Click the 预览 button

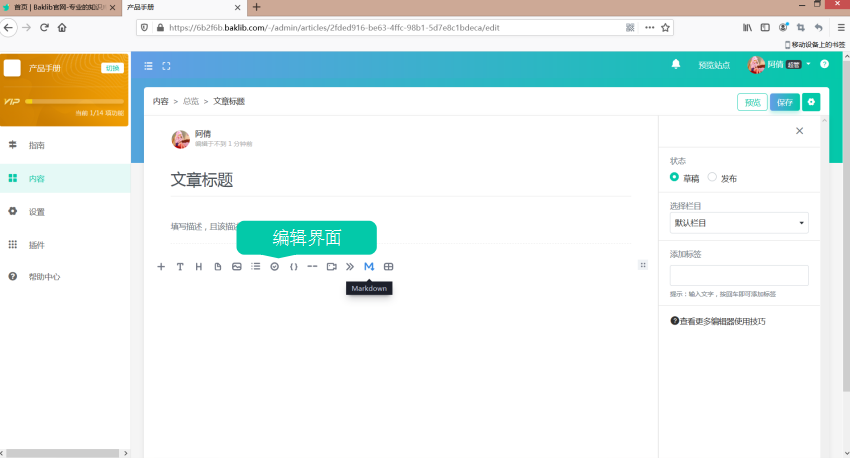(x=752, y=102)
